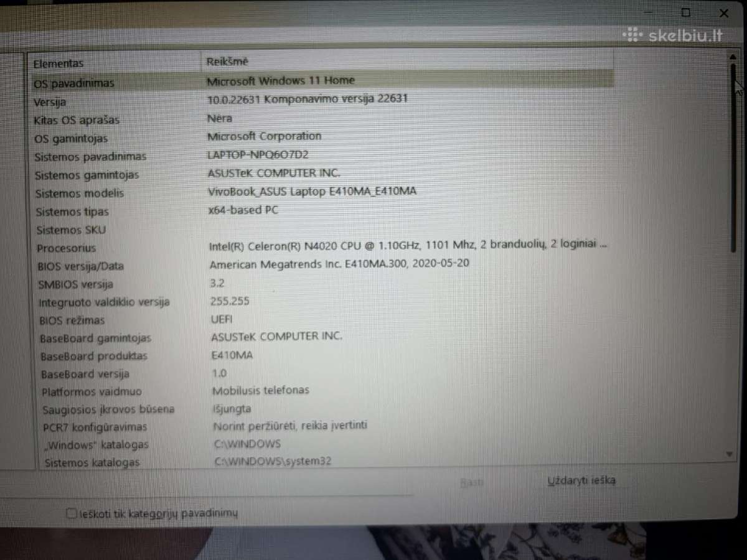Click the value '3.2'
747x560 pixels.
pyautogui.click(x=217, y=283)
